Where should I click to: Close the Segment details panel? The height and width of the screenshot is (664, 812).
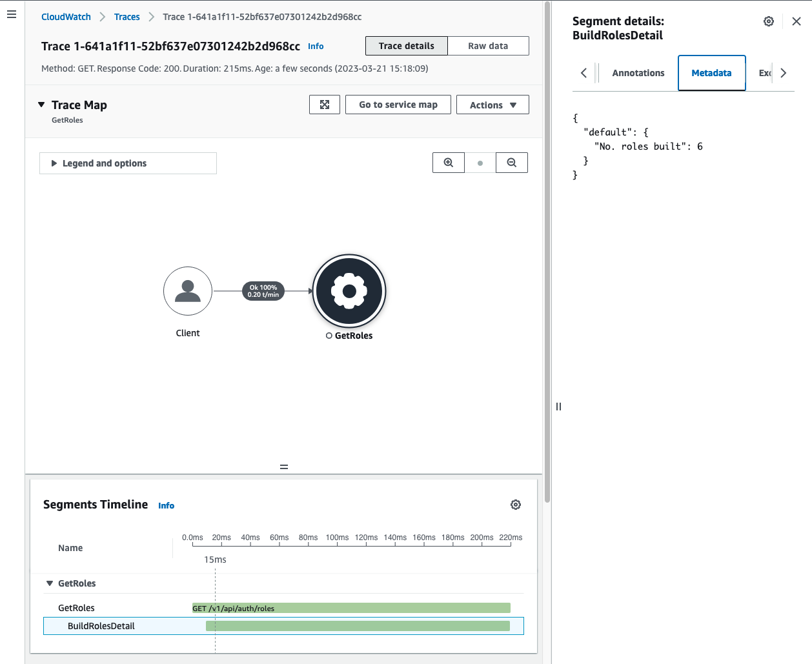797,21
